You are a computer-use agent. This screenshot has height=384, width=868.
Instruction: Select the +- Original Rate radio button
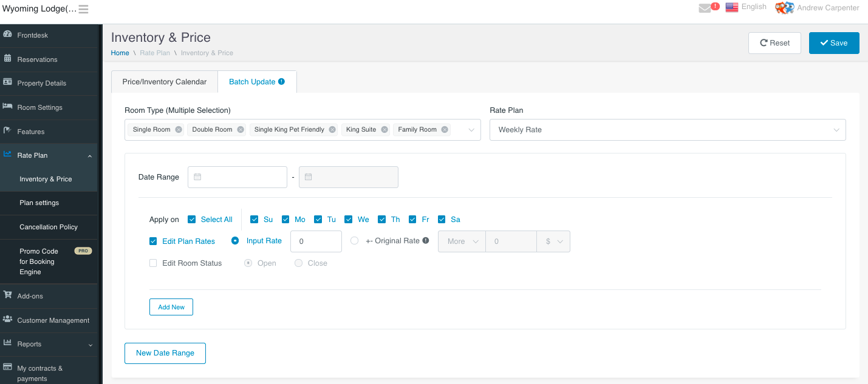point(355,241)
